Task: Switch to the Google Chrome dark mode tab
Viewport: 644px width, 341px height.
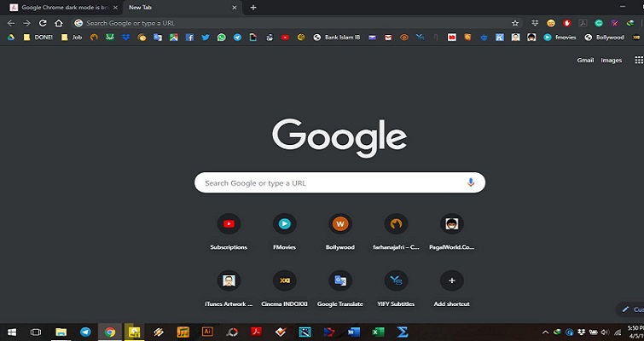Action: tap(61, 7)
